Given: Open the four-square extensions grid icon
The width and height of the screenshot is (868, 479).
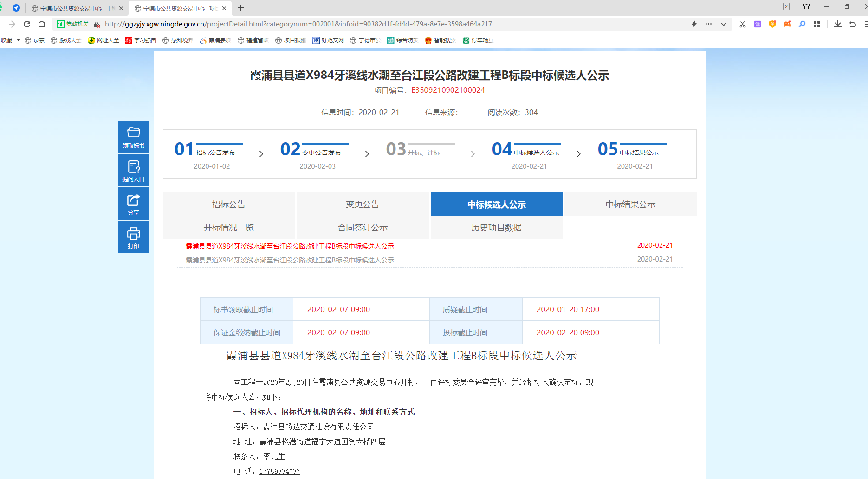Looking at the screenshot, I should tap(817, 24).
